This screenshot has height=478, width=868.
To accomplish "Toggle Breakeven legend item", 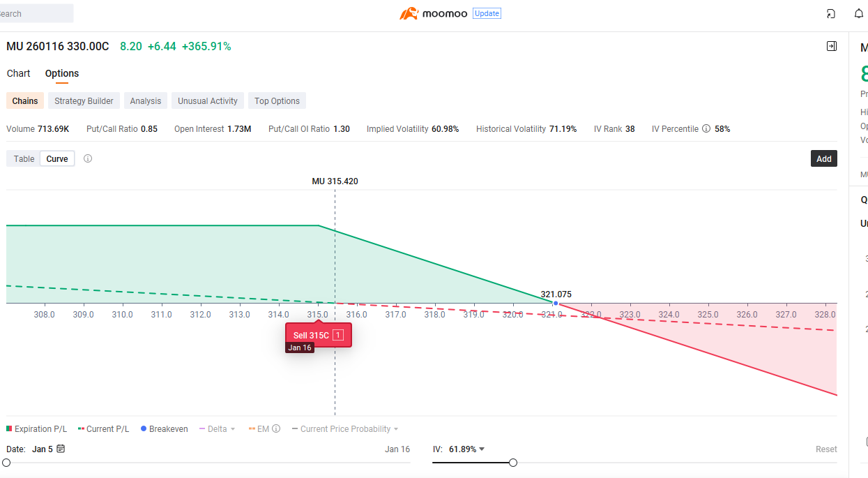I will pos(165,428).
